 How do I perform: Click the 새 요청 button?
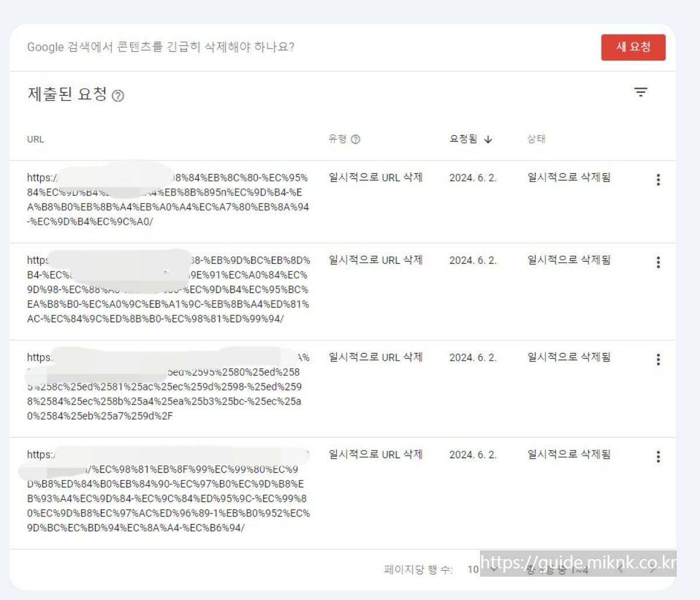[633, 47]
